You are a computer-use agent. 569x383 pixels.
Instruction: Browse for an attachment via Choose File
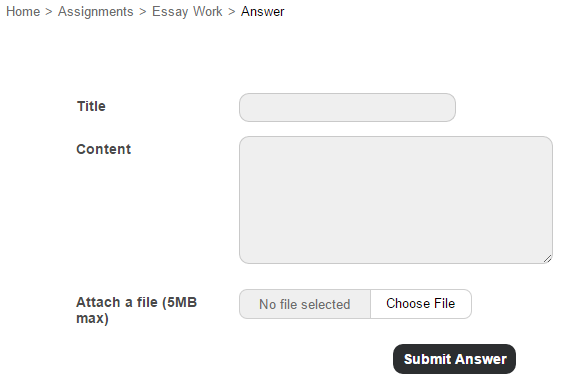pos(421,304)
